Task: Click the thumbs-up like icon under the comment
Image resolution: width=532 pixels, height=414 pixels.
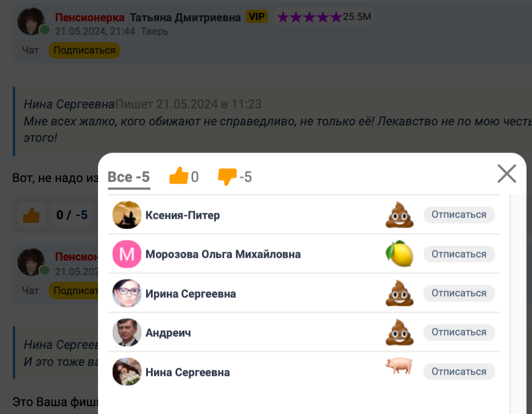Action: 31,215
